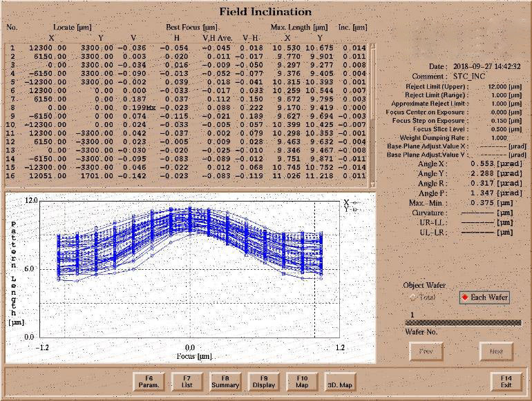Click the Comment value STC_INC
The width and height of the screenshot is (532, 401).
[469, 77]
